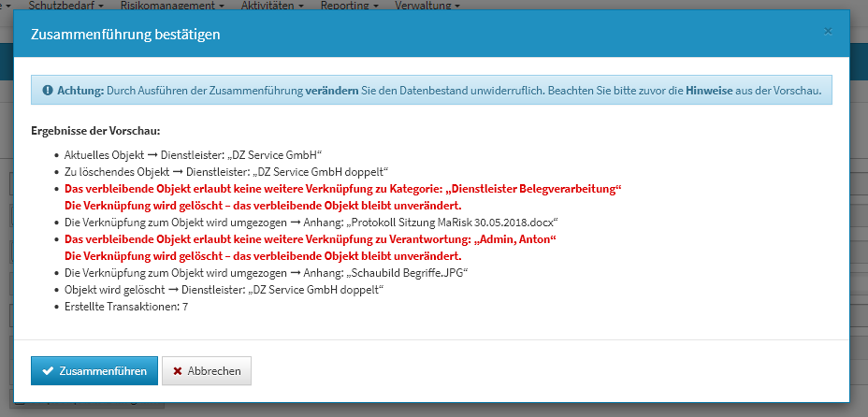868x417 pixels.
Task: Open the Verwaltung menu
Action: click(427, 6)
